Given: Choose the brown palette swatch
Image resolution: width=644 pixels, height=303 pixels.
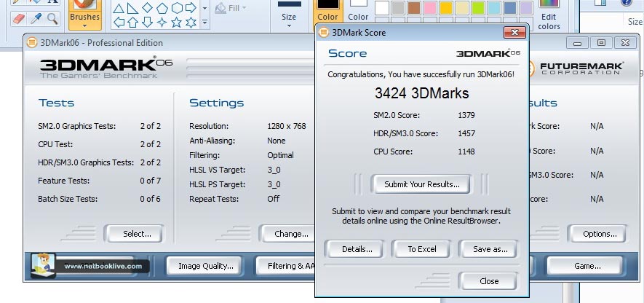Looking at the screenshot, I should click(414, 8).
